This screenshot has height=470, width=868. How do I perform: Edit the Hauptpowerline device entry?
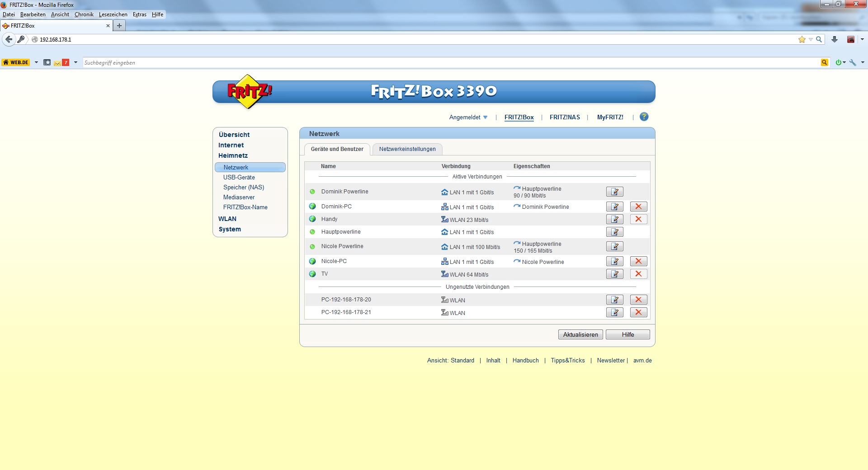[614, 232]
